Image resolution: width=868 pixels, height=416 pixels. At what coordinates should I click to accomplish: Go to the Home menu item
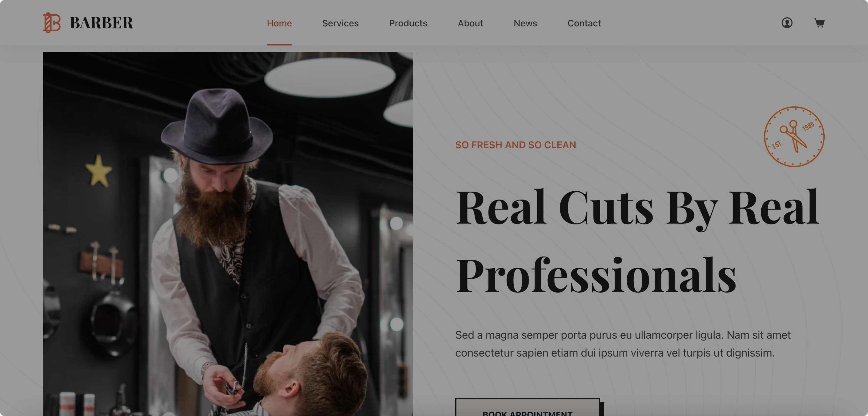tap(279, 23)
